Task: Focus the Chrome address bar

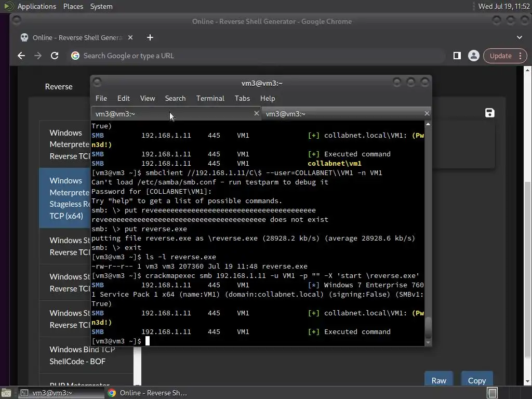Action: 258,56
